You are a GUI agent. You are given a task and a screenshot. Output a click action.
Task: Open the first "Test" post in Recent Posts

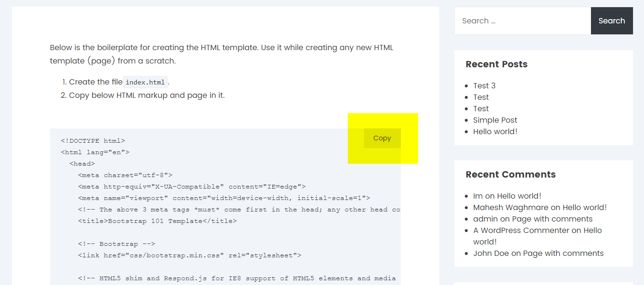[481, 97]
